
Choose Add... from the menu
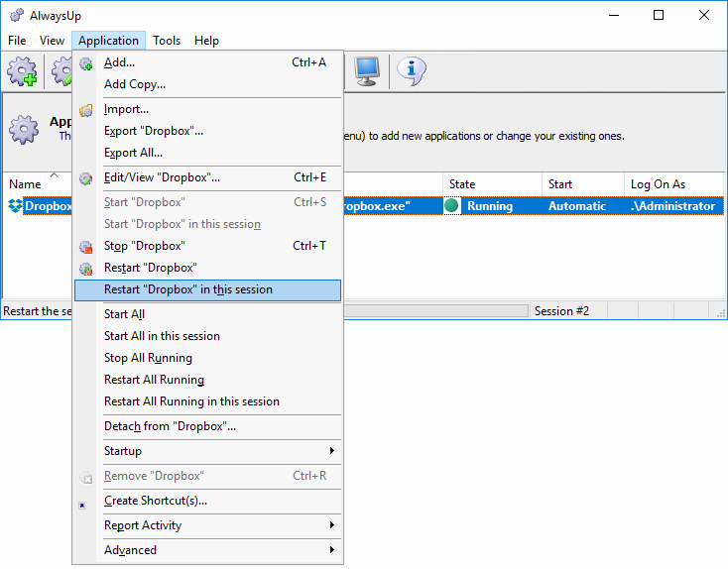208,62
